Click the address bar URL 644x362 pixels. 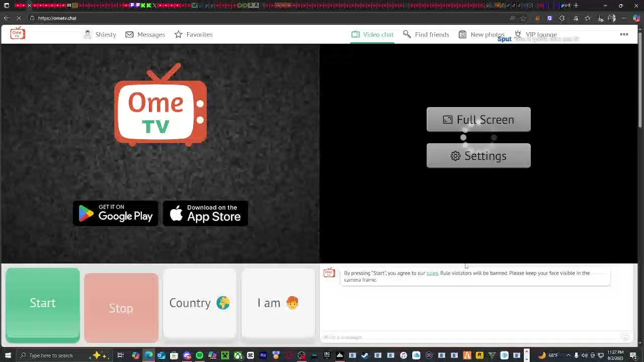click(x=57, y=18)
